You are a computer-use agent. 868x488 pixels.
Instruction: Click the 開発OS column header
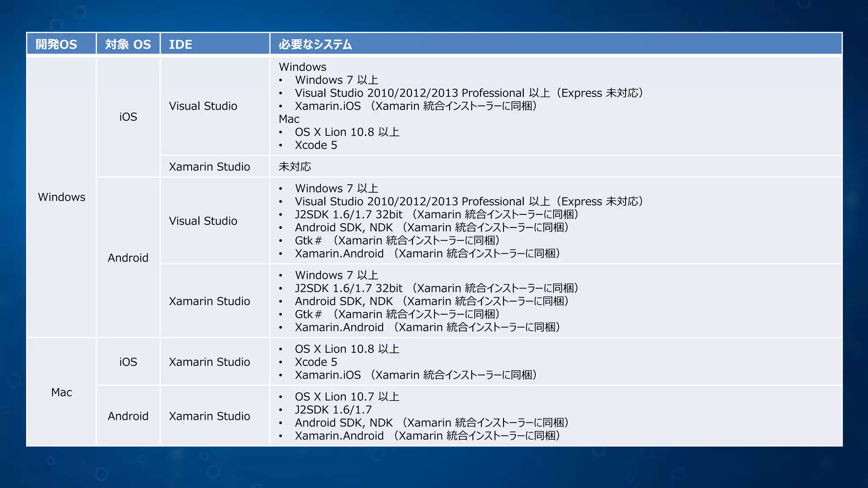tap(61, 44)
